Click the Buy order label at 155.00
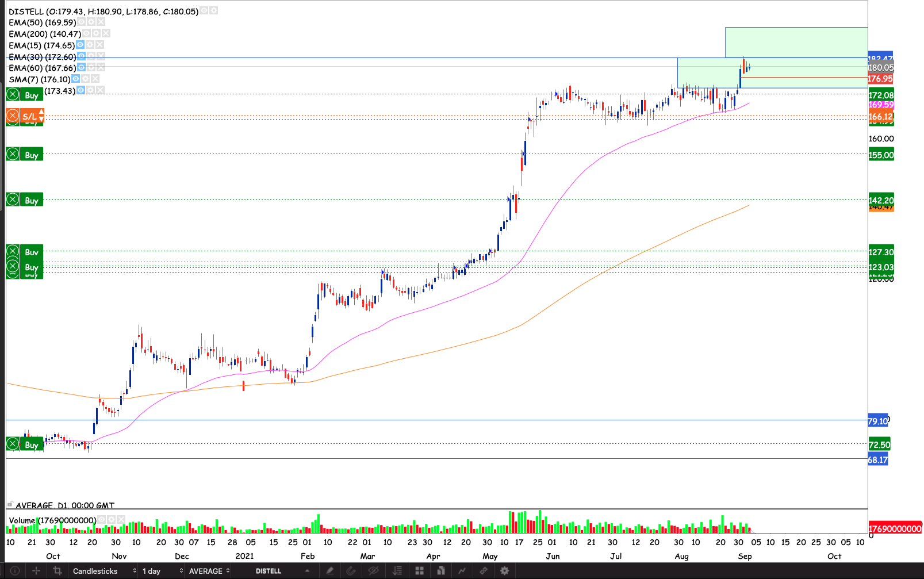The width and height of the screenshot is (924, 579). (x=31, y=155)
